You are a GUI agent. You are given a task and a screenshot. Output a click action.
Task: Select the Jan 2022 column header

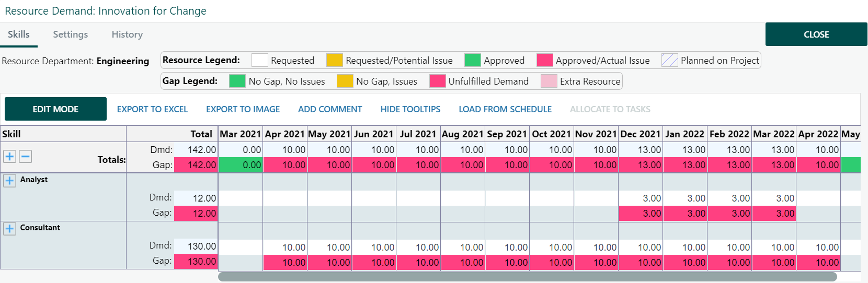point(685,134)
